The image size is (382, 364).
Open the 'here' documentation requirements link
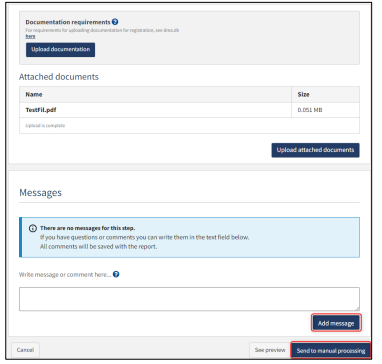tap(30, 36)
